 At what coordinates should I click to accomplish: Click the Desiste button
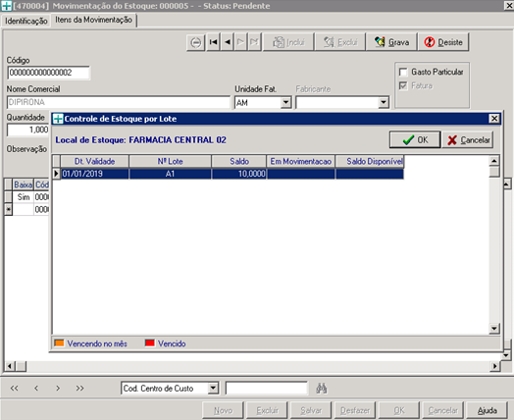(x=443, y=42)
